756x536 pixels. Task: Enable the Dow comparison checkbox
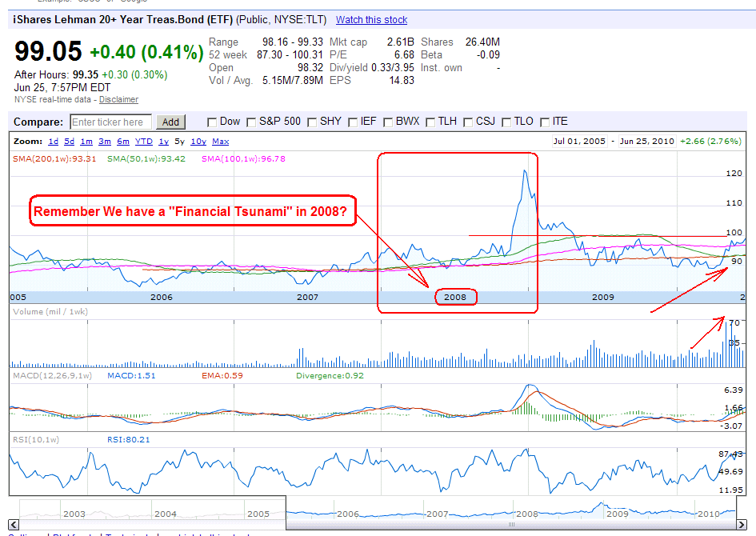[212, 122]
